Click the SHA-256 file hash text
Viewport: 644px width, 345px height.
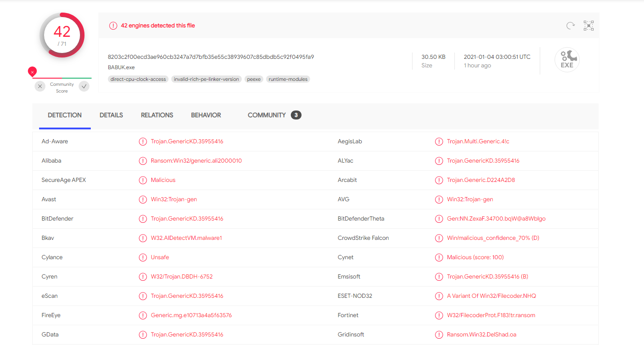pyautogui.click(x=211, y=57)
